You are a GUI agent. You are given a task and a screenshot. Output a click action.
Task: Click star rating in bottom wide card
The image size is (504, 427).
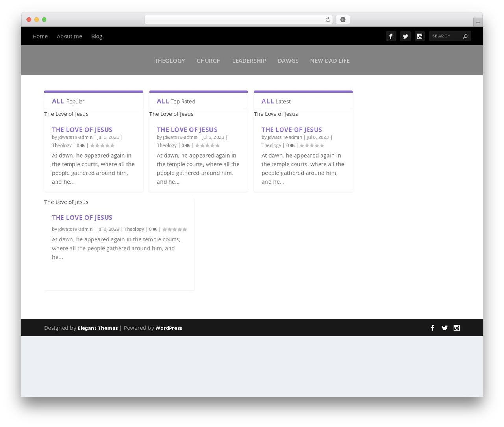pyautogui.click(x=175, y=230)
